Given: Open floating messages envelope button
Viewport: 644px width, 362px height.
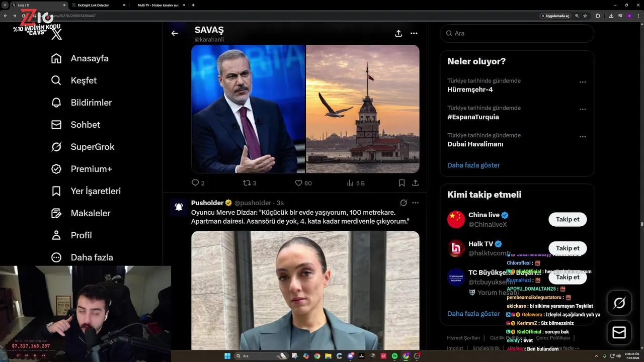Looking at the screenshot, I should 619,333.
